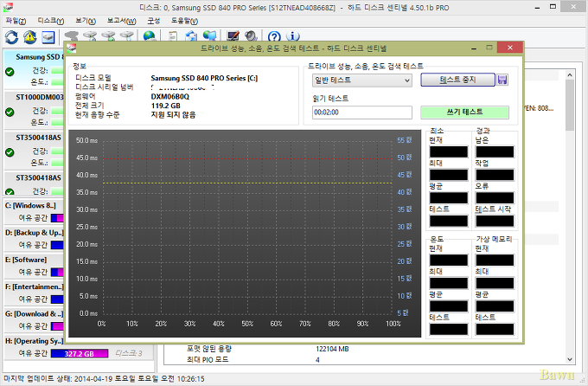Open the 구성 menu

154,21
